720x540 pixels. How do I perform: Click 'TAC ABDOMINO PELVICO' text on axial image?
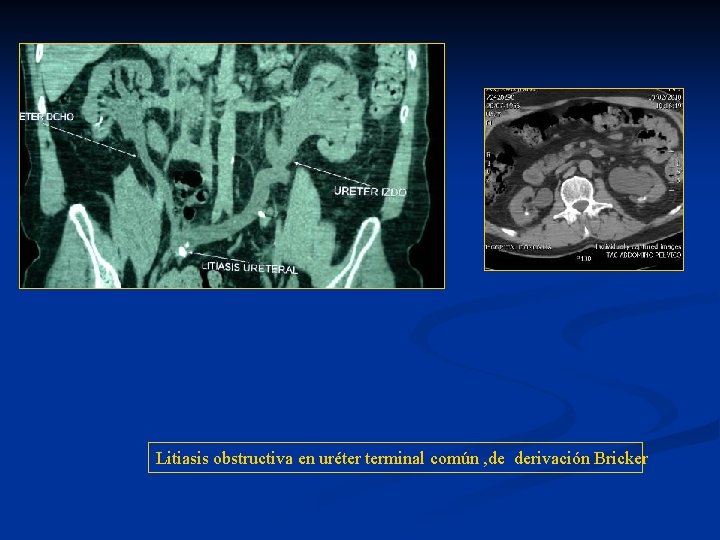click(x=644, y=254)
